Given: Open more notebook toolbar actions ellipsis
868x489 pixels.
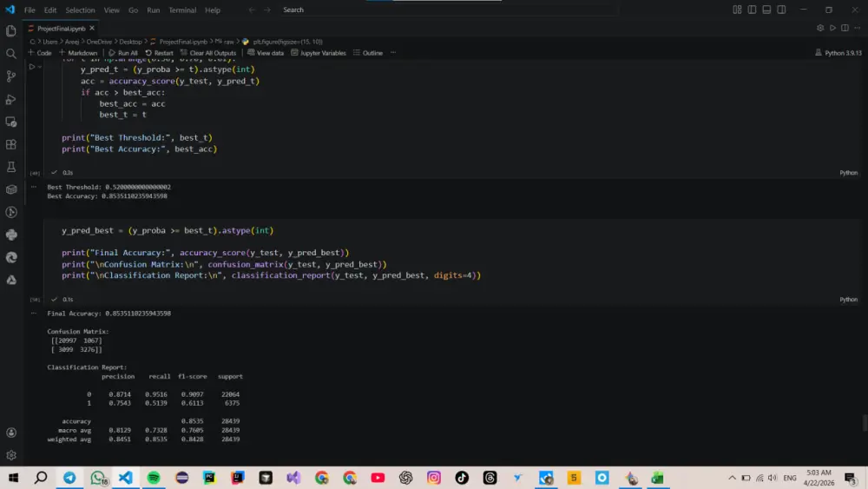Looking at the screenshot, I should tap(393, 53).
